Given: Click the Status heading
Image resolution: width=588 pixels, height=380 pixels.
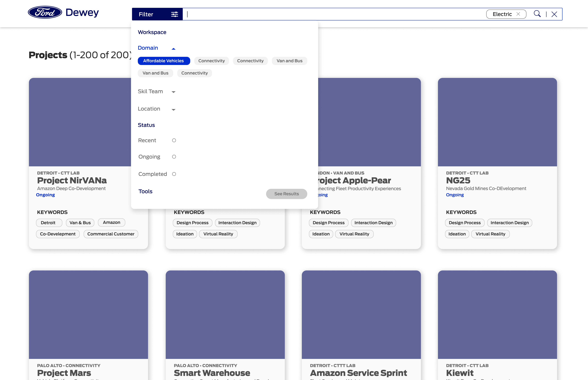Looking at the screenshot, I should tap(146, 125).
